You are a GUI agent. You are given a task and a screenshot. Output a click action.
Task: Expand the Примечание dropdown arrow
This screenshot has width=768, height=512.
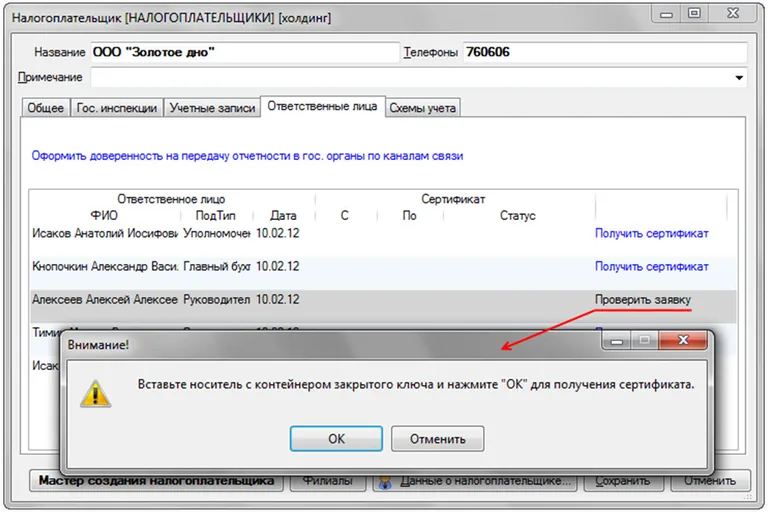tap(739, 77)
